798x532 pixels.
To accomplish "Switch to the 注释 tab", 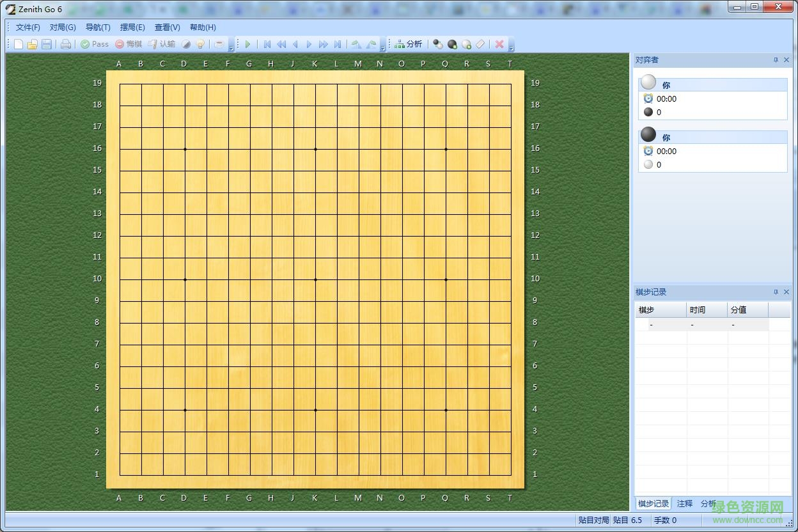I will pos(684,503).
